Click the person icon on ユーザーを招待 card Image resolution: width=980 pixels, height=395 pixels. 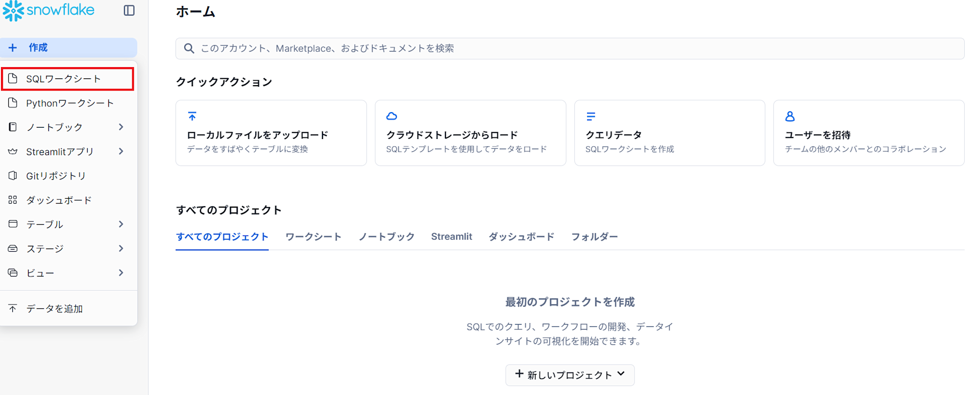790,116
